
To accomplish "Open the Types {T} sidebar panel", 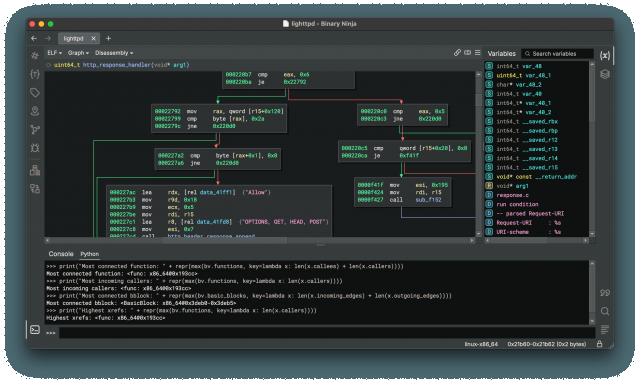I will coord(35,74).
